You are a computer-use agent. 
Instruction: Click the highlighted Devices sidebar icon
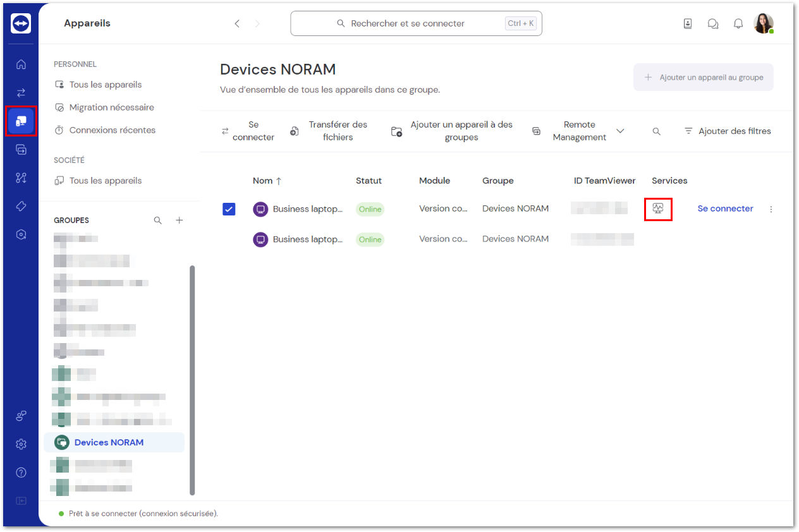tap(21, 121)
